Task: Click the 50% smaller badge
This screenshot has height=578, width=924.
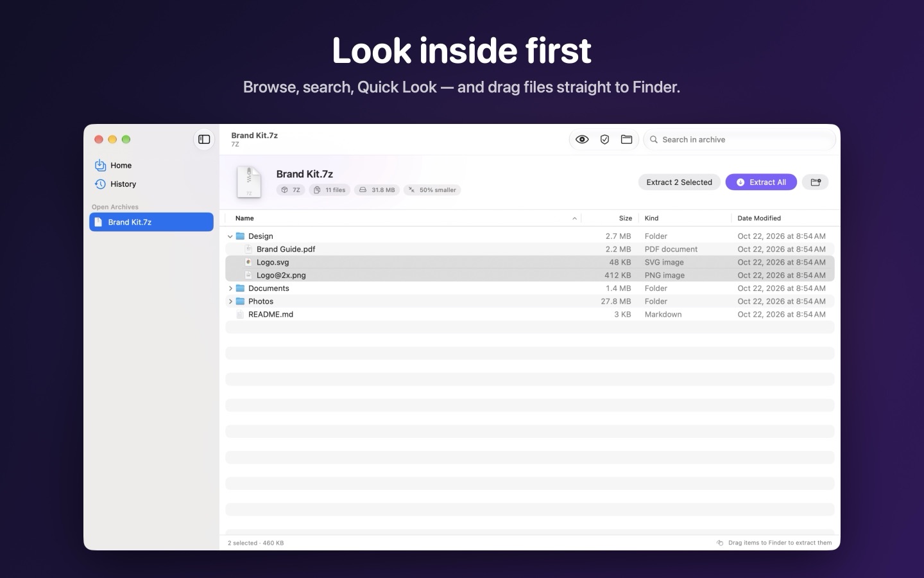Action: (432, 190)
